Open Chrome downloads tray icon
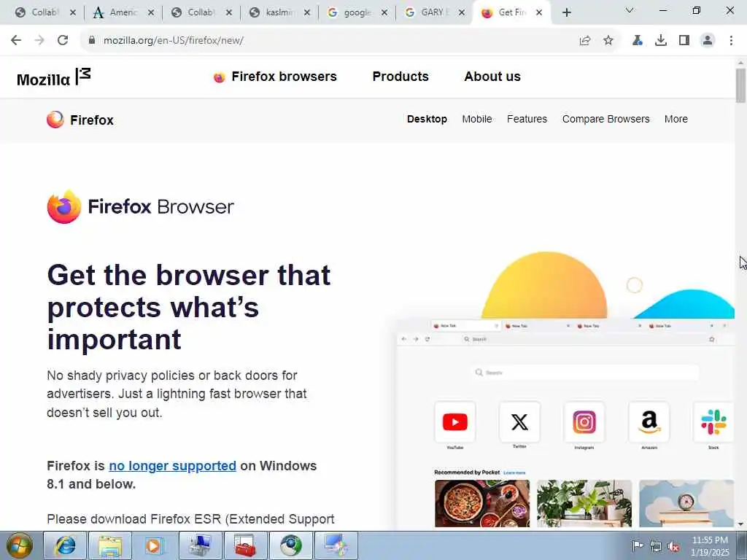The width and height of the screenshot is (747, 560). click(661, 41)
